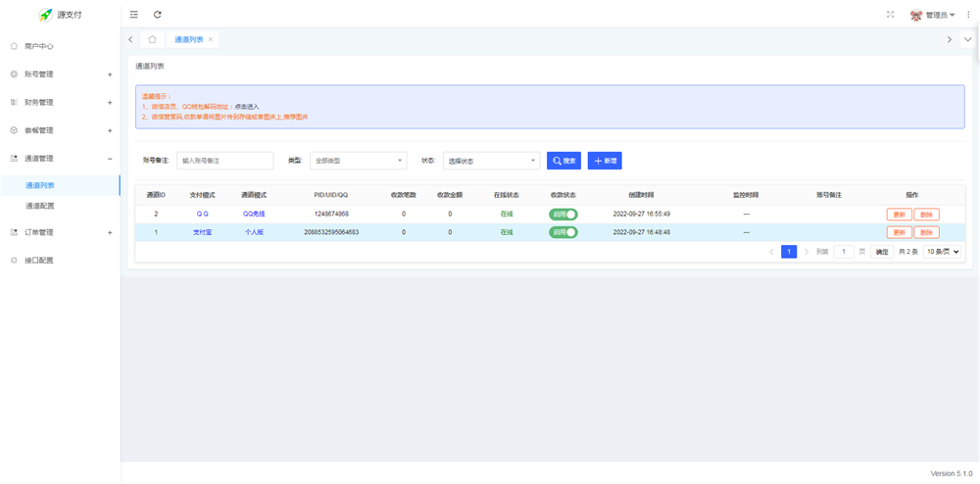This screenshot has width=980, height=484.
Task: Click the 共 2 条 total count text
Action: [908, 252]
